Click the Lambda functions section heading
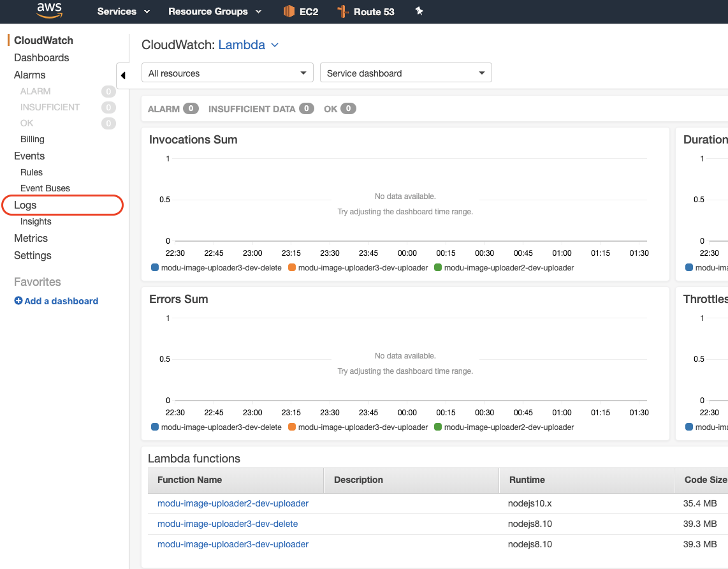 pos(194,459)
